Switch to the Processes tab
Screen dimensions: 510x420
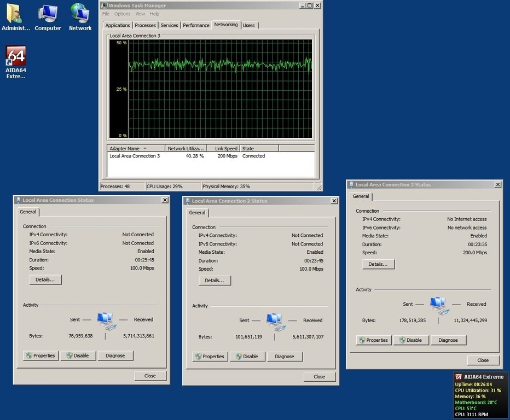tap(144, 25)
